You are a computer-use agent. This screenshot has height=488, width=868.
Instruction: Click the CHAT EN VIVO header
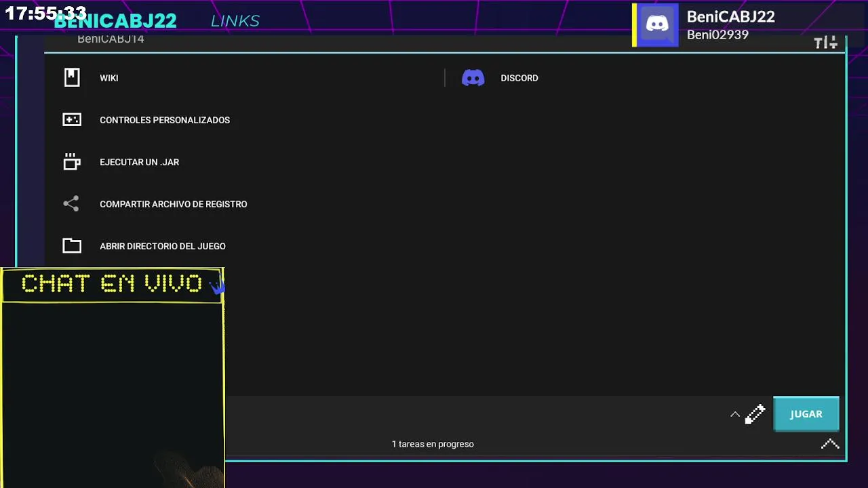click(x=112, y=283)
